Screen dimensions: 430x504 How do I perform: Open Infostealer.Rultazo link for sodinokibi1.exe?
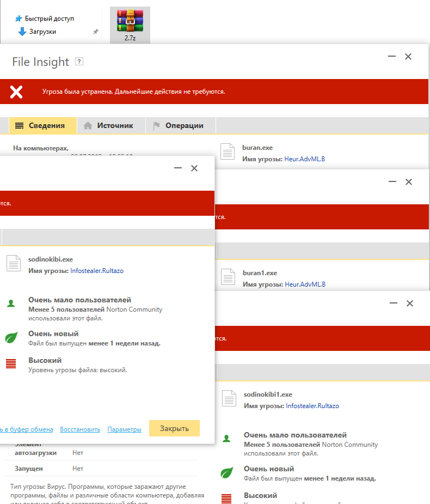coord(312,406)
